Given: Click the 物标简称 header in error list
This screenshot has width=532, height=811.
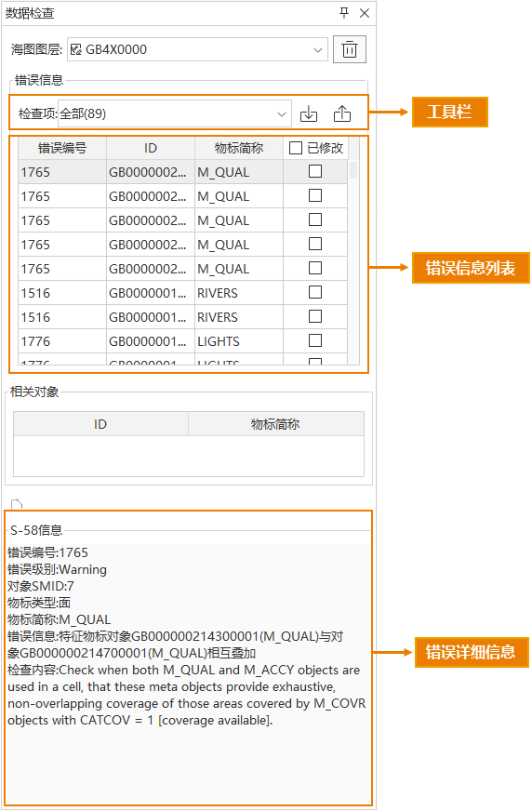Looking at the screenshot, I should pyautogui.click(x=239, y=148).
